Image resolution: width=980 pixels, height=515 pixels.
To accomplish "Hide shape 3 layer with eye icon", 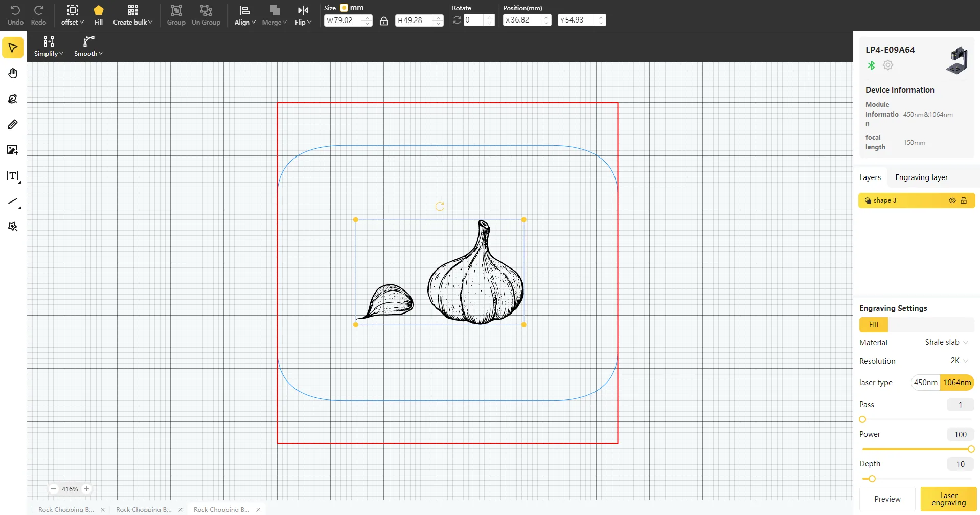I will click(x=952, y=200).
